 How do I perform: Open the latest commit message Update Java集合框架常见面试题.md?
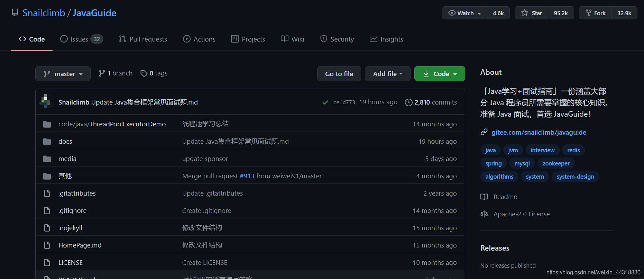click(145, 102)
